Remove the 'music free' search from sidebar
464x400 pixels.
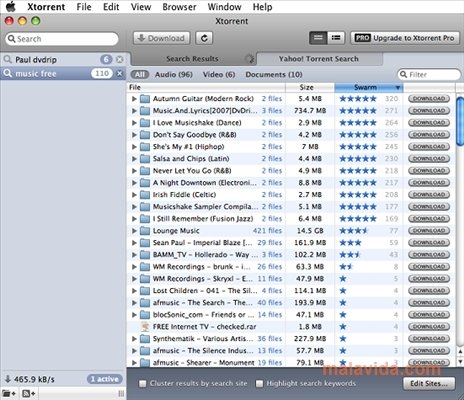coord(119,73)
